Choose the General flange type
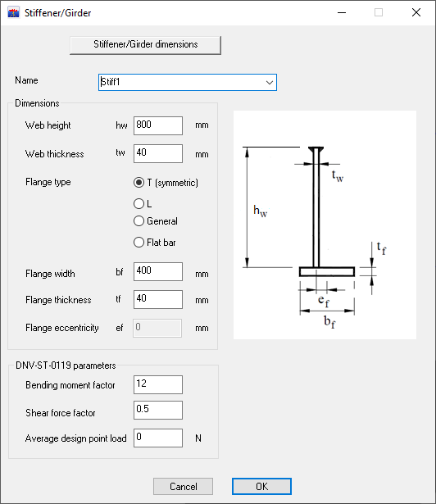The height and width of the screenshot is (504, 436). point(155,220)
